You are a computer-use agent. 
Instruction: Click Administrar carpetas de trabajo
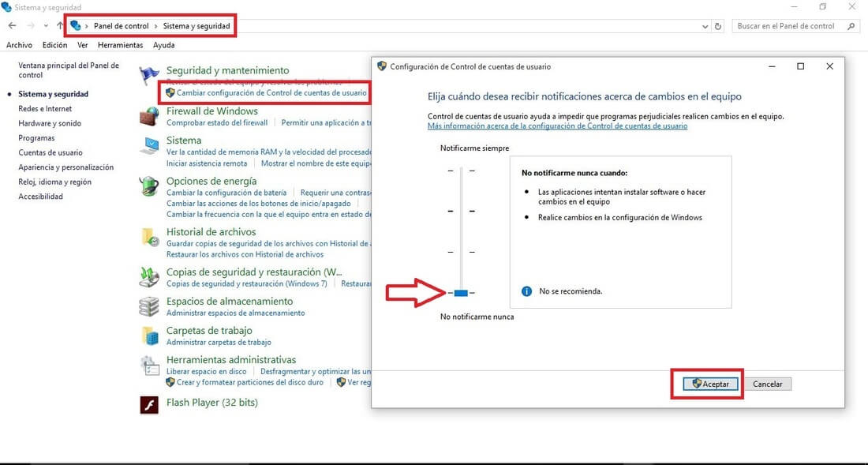click(x=219, y=342)
